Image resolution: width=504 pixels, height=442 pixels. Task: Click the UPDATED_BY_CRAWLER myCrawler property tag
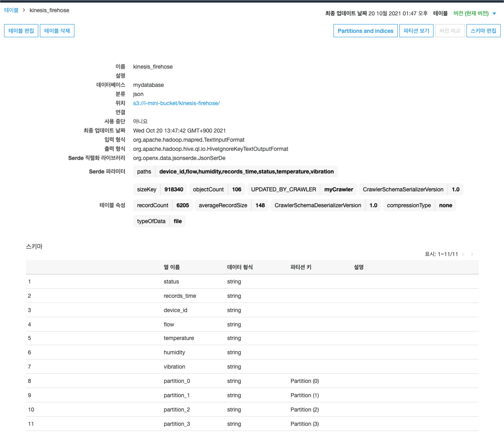click(x=302, y=189)
